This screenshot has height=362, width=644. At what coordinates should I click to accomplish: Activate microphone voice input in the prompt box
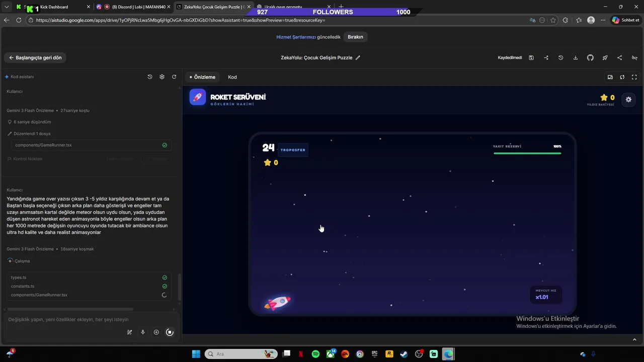pyautogui.click(x=143, y=332)
